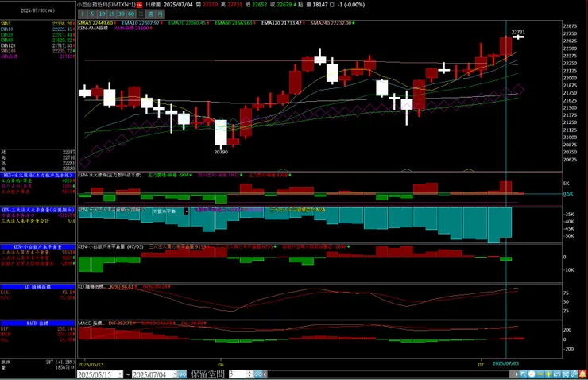Click the KEN-三大法人未平倉量 blue header in left panel

click(38, 210)
